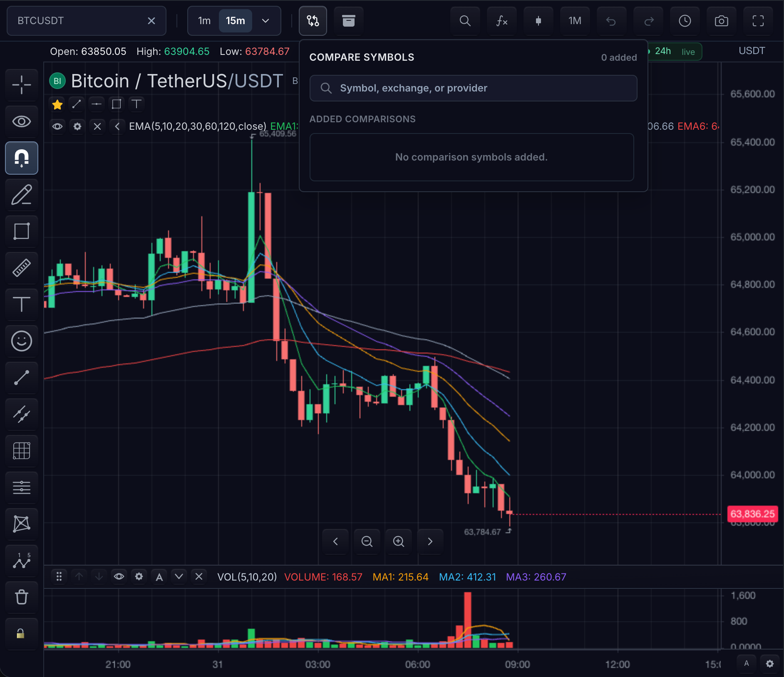
Task: Select the BTCUSDT symbol input
Action: click(87, 21)
